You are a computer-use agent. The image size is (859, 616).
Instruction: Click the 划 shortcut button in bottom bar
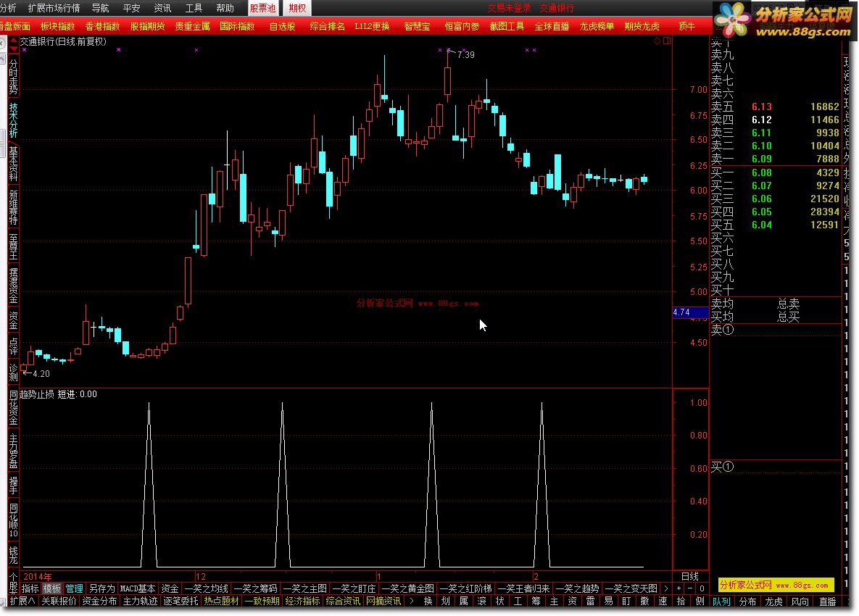pyautogui.click(x=445, y=602)
